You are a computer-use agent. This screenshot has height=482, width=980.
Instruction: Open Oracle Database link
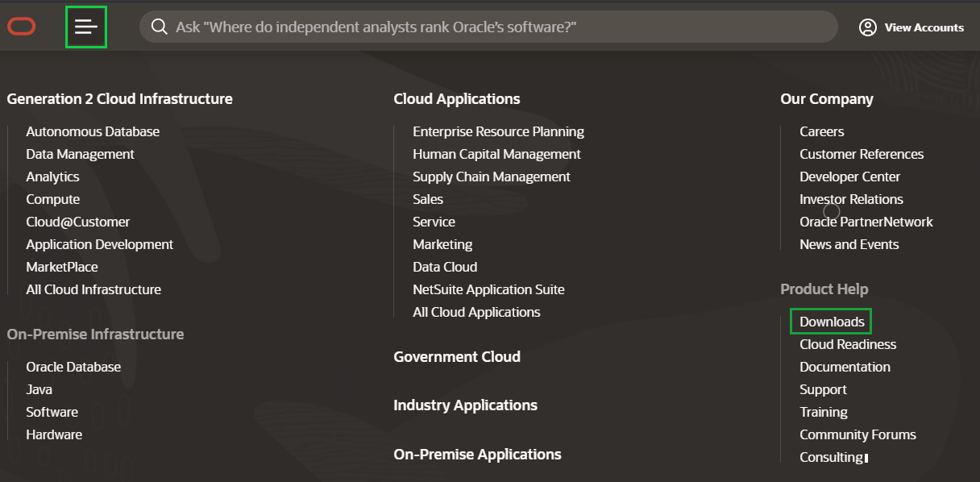[x=73, y=367]
